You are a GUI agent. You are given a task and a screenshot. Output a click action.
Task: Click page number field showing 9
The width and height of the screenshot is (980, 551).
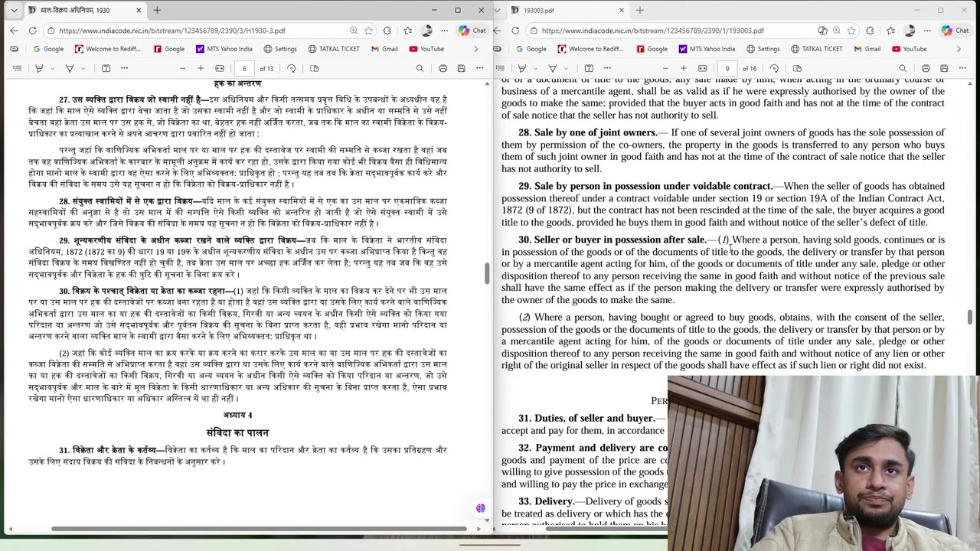[x=727, y=68]
